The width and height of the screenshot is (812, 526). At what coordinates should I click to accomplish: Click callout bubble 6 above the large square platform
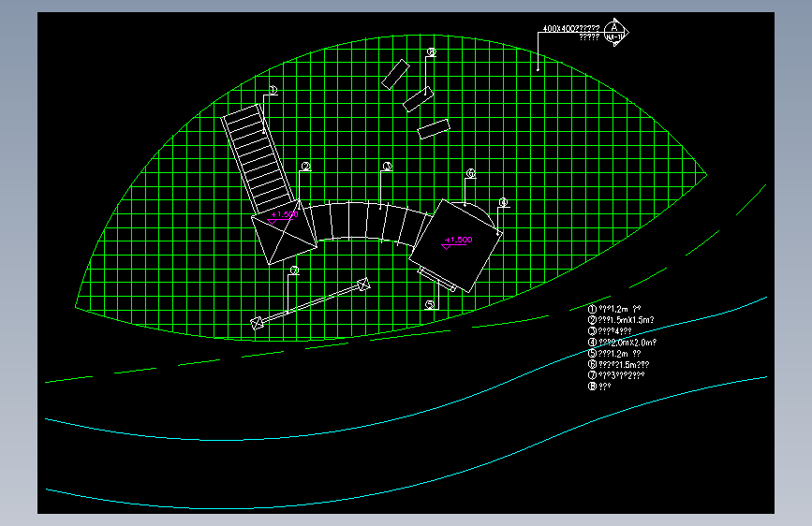470,173
